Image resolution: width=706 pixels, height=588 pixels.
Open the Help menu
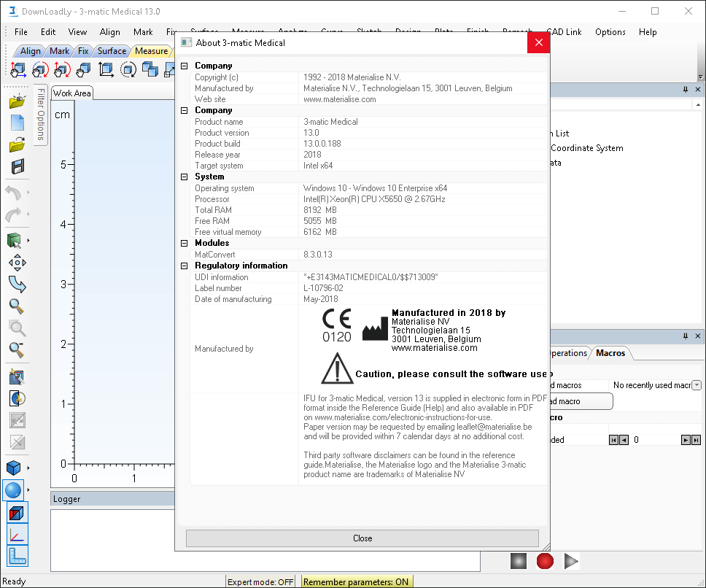pyautogui.click(x=648, y=32)
